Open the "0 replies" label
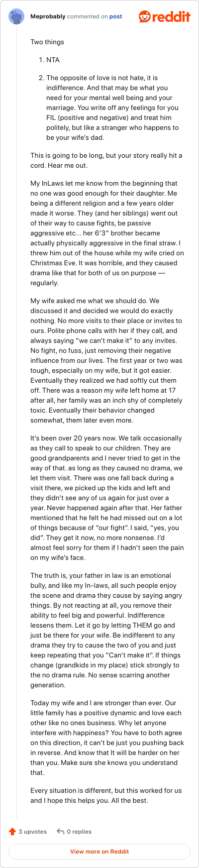Screen dimensions: 199x868 79,831
